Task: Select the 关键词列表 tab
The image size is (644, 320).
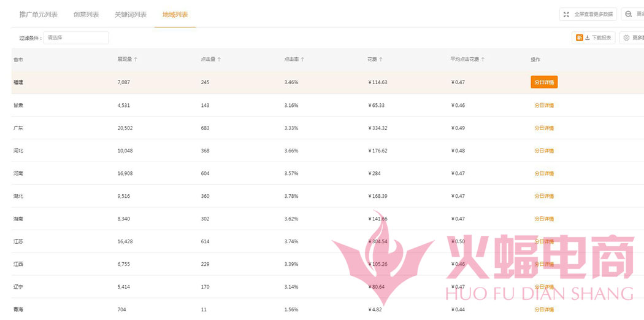Action: pyautogui.click(x=131, y=14)
